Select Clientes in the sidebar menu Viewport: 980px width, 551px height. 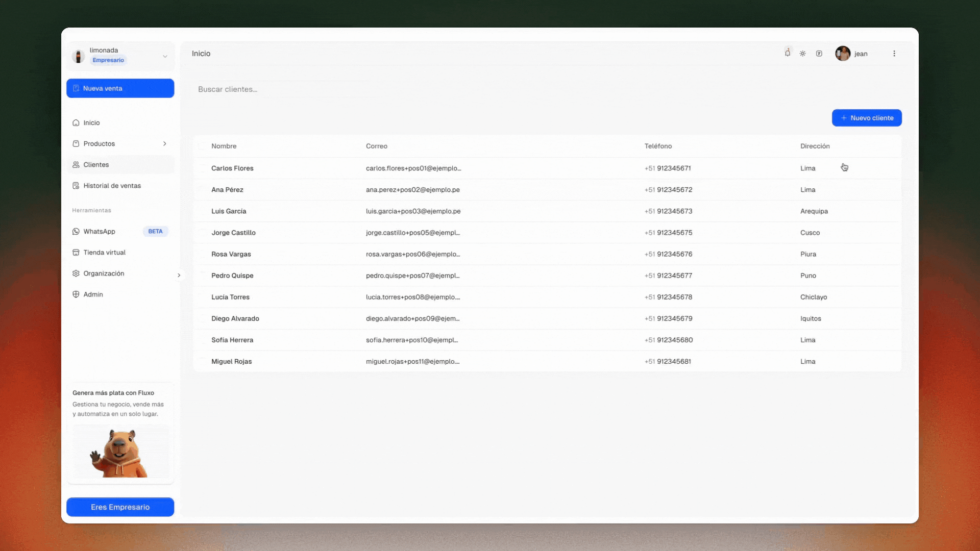(96, 165)
